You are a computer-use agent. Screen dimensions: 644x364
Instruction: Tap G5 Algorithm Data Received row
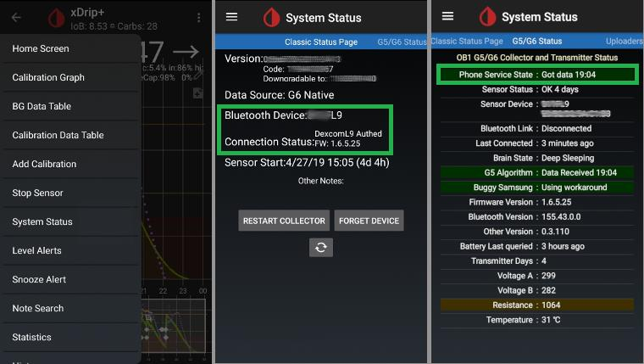[536, 173]
